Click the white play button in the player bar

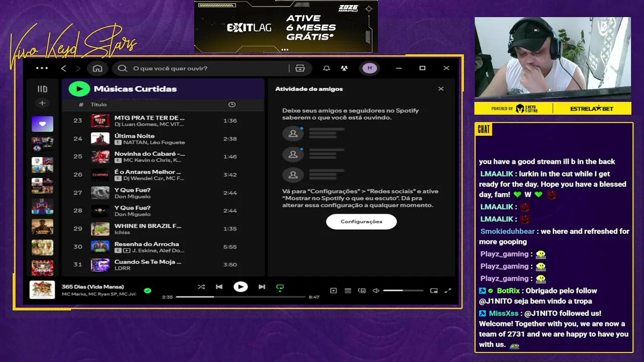(x=240, y=287)
